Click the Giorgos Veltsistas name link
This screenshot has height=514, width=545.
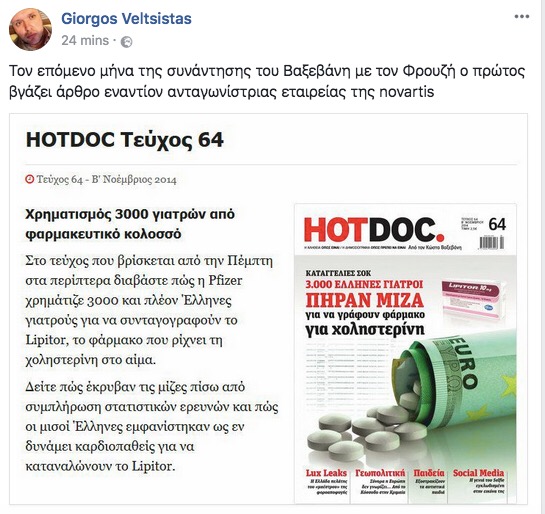click(126, 18)
